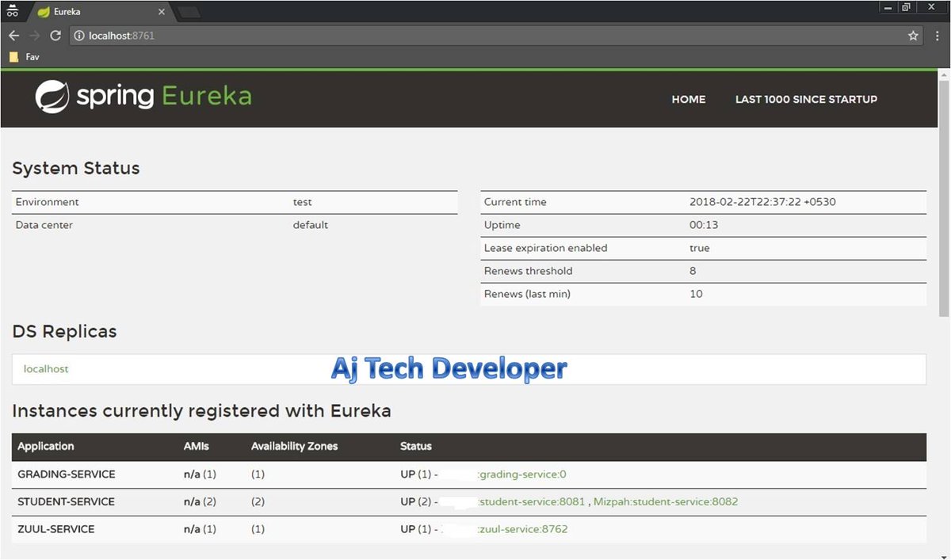
Task: Open the zuul-service:8762 instance link
Action: tap(521, 529)
